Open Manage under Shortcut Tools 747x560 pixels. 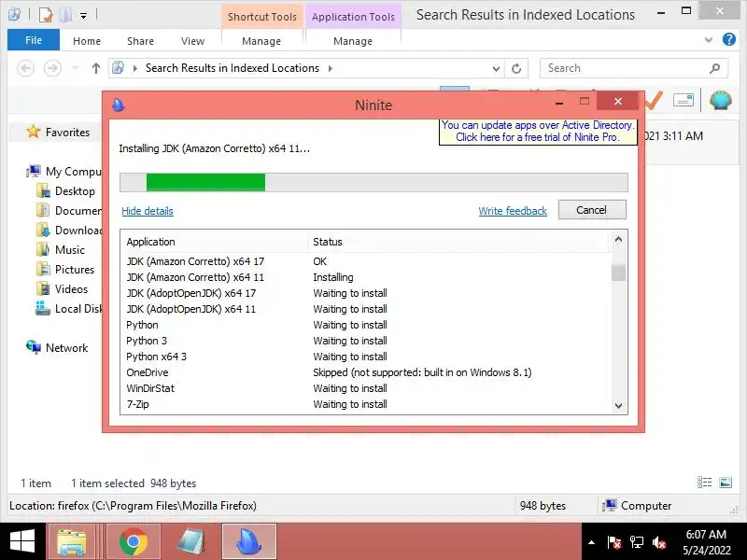pos(261,41)
